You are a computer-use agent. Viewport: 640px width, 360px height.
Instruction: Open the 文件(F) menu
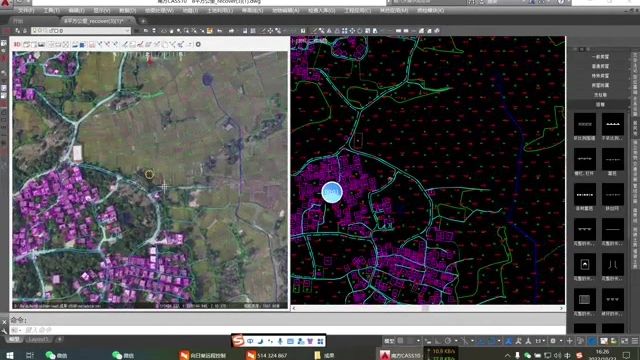point(26,11)
